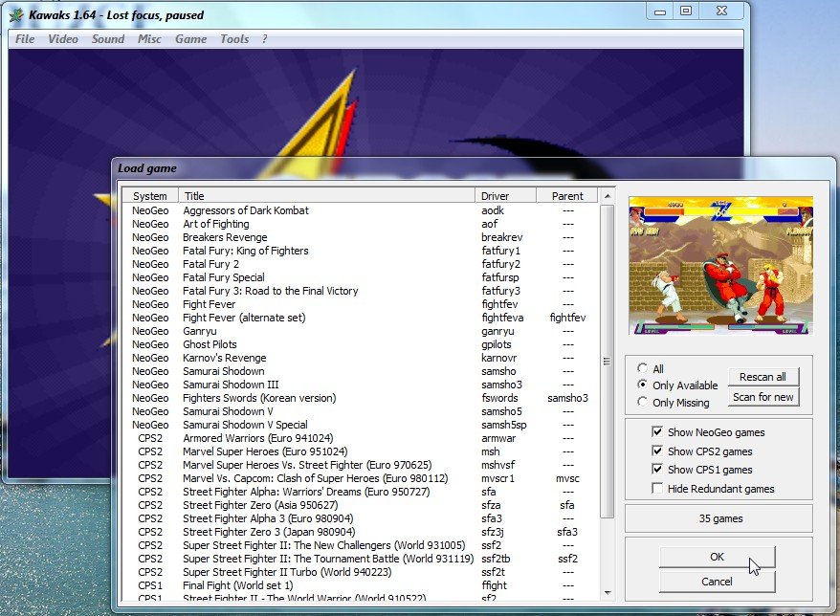Select Fatal Fury 3: Road to the Final Victory
Screen dimensions: 840x616
point(360,291)
